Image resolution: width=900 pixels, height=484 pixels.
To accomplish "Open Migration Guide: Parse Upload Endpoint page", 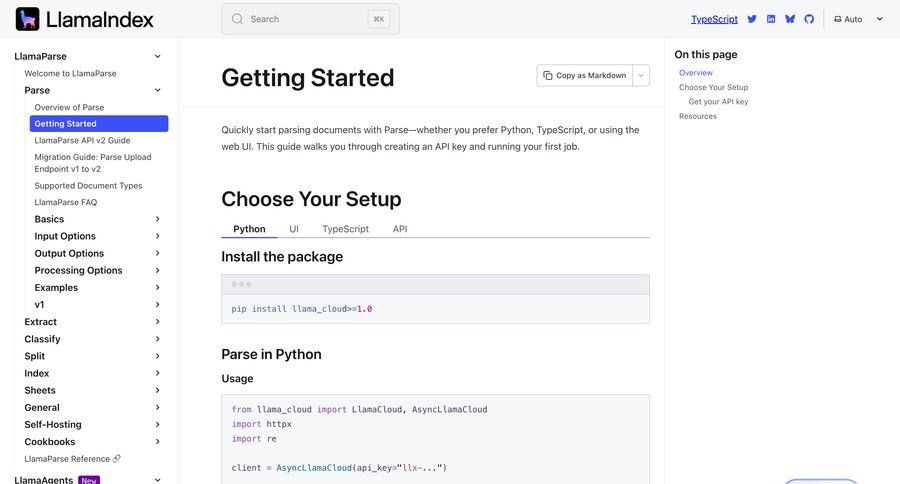I will 93,163.
